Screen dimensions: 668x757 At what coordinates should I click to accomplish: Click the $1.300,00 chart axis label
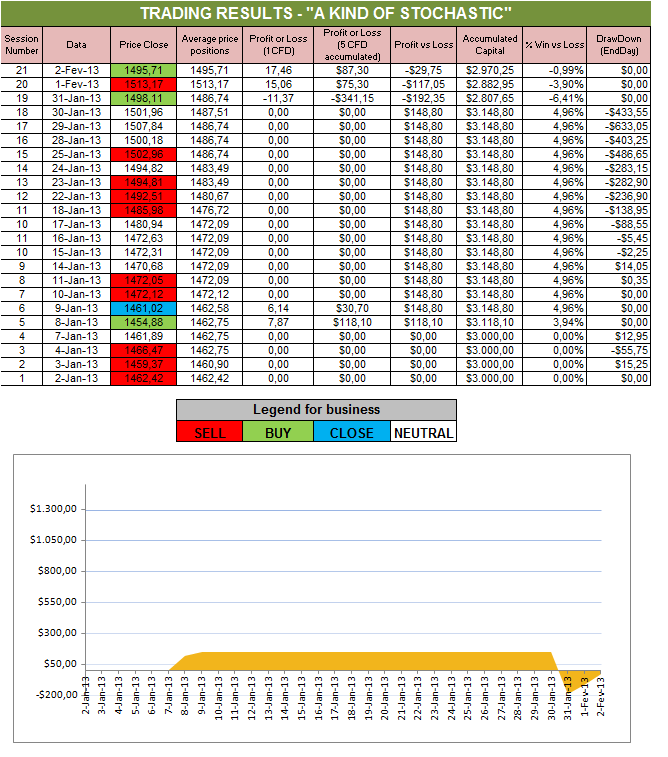pyautogui.click(x=53, y=509)
